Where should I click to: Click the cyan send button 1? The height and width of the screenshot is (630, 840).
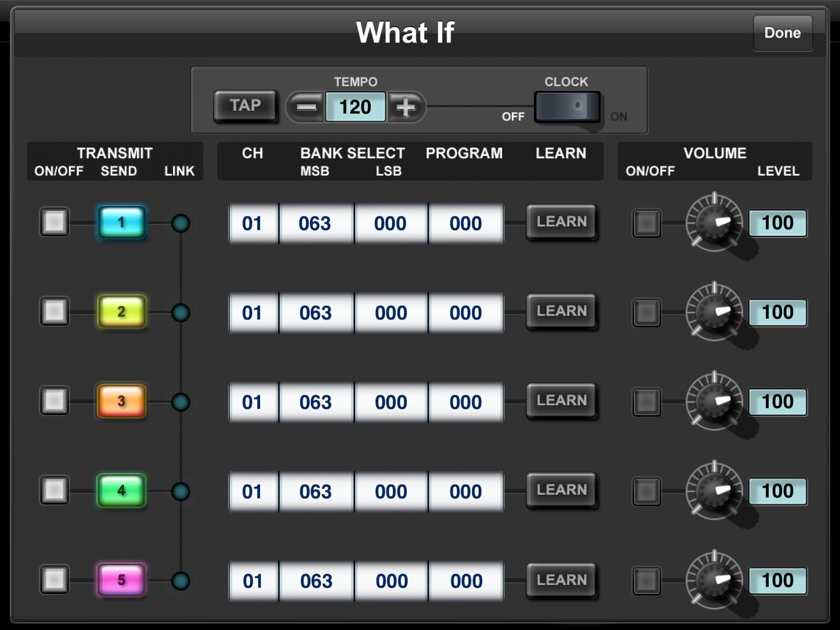122,222
